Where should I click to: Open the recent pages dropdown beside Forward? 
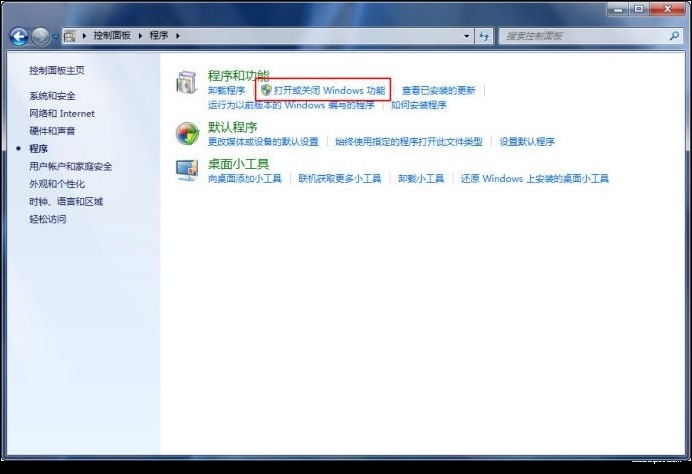56,37
